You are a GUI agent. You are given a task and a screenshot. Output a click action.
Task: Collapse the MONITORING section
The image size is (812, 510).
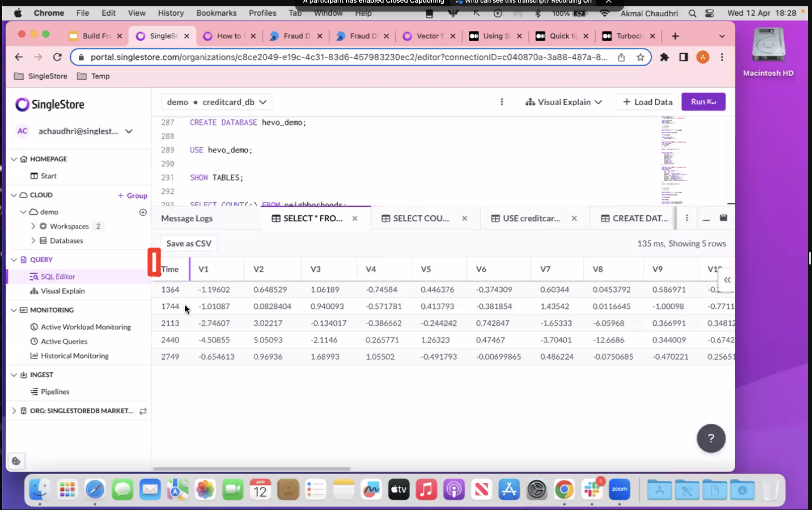pyautogui.click(x=14, y=310)
